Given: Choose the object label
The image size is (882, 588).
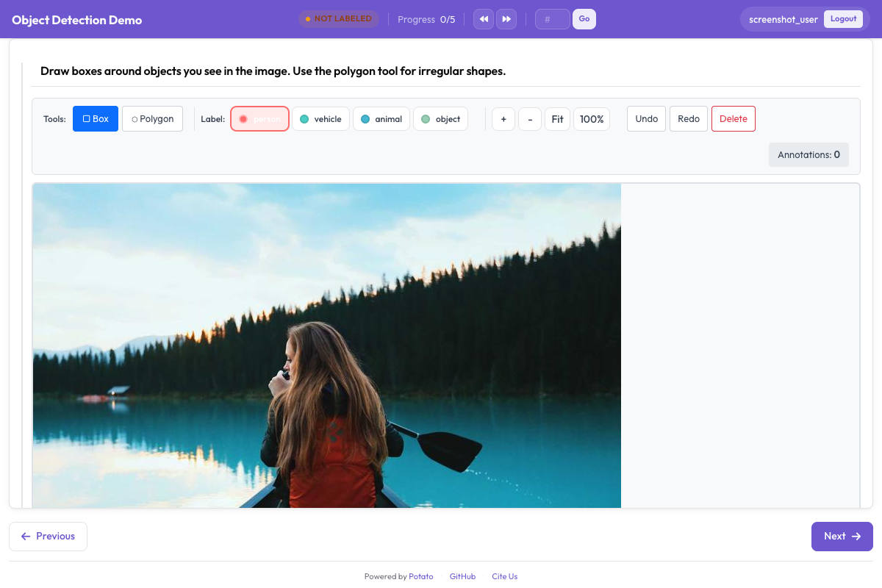Looking at the screenshot, I should pos(440,119).
